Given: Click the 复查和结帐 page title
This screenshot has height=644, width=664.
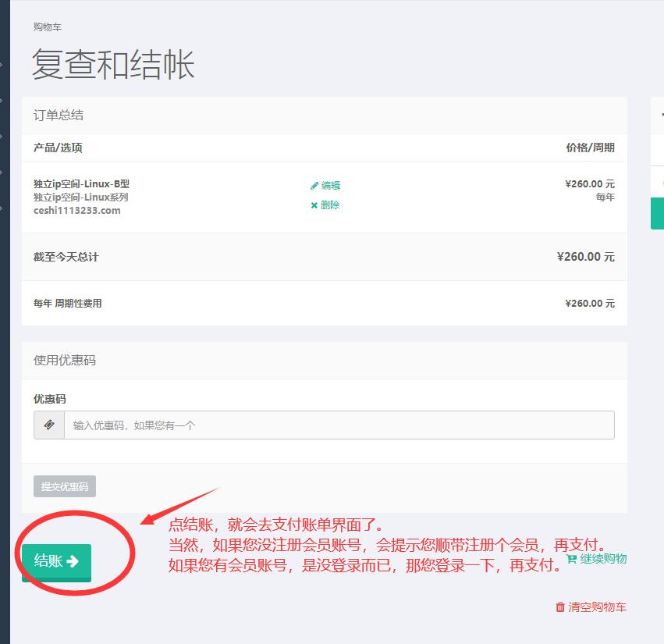Looking at the screenshot, I should pos(113,64).
